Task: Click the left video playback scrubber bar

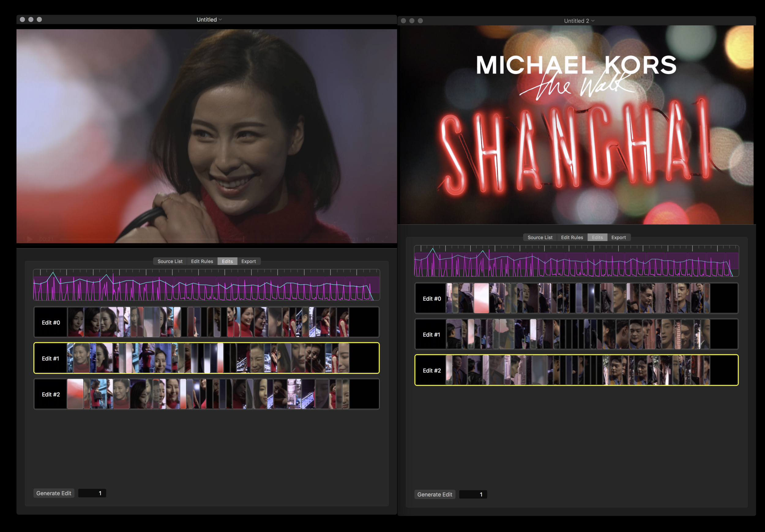Action: tap(200, 239)
